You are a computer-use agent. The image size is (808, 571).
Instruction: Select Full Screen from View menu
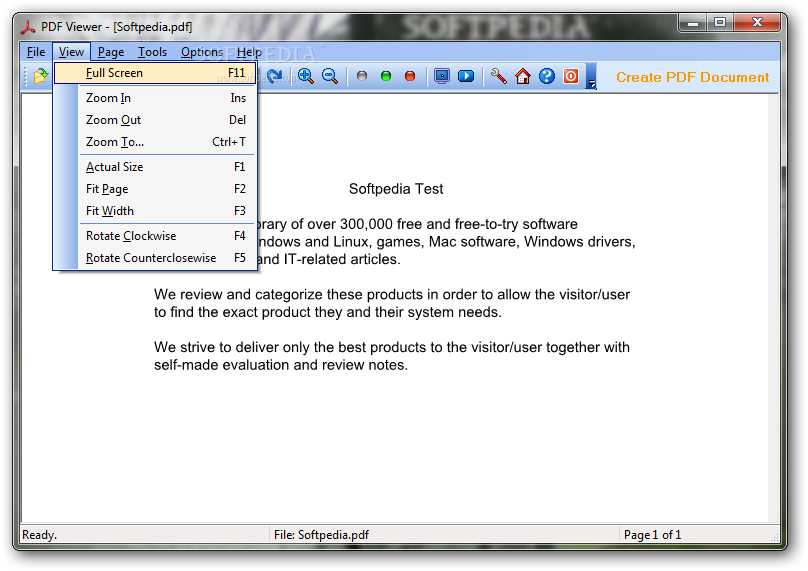[x=155, y=73]
